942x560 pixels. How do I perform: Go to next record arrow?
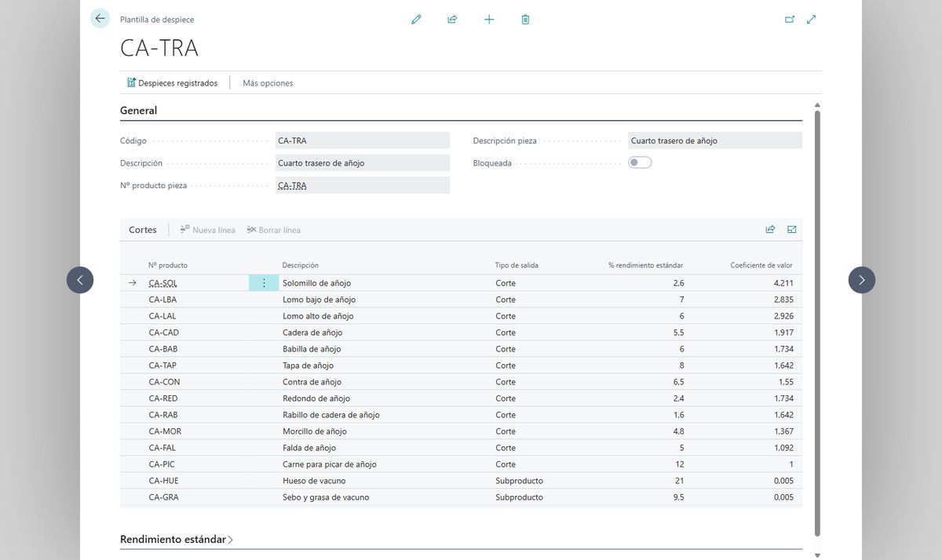[x=862, y=280]
